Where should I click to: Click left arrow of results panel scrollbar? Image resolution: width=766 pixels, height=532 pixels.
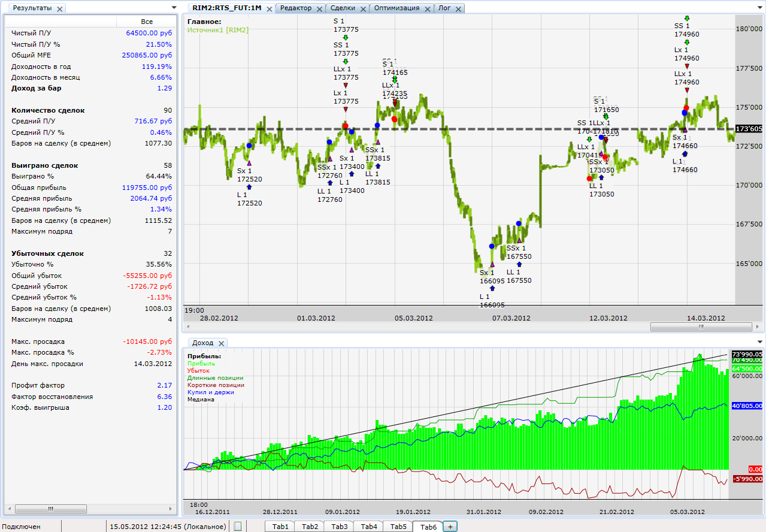[9, 509]
